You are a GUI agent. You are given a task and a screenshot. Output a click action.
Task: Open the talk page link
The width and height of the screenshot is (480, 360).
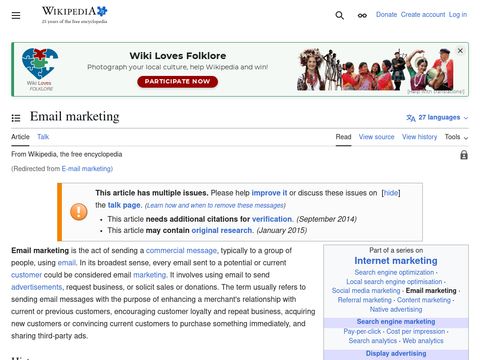click(125, 205)
